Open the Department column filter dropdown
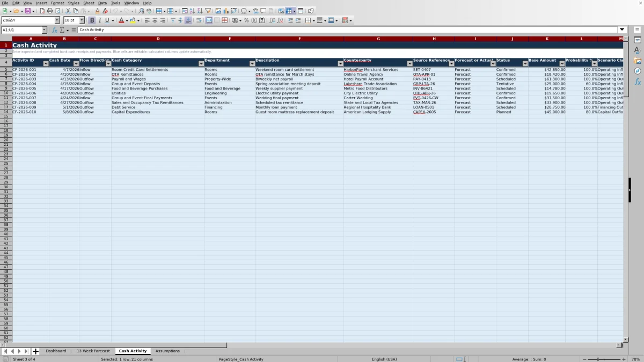Viewport: 644px width, 362px height. point(252,63)
